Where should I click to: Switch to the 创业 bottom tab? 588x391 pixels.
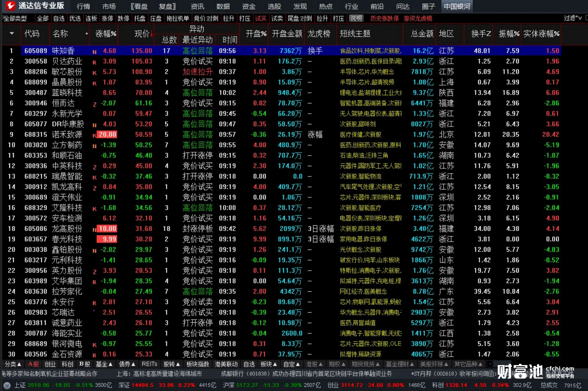[x=50, y=364]
